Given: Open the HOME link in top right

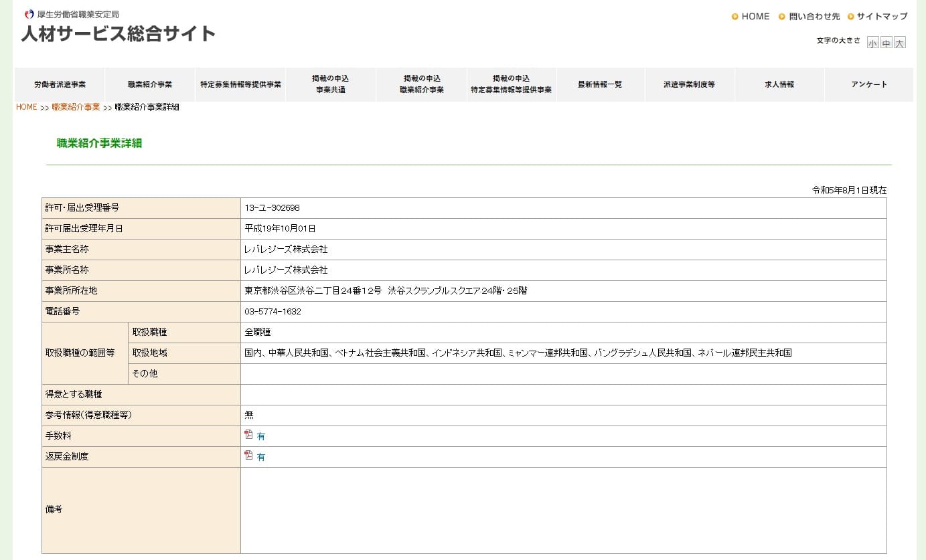Looking at the screenshot, I should (755, 16).
